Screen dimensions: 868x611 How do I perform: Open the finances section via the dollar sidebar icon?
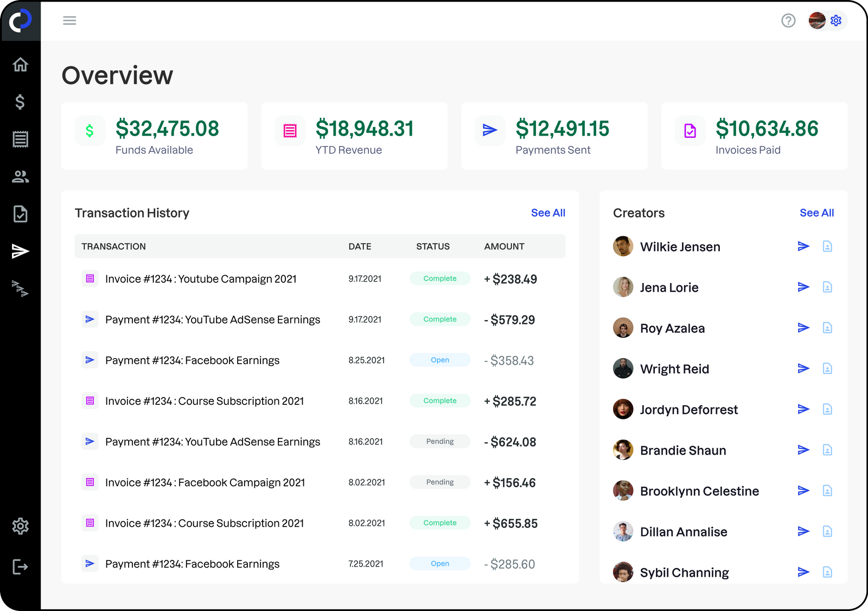[x=21, y=102]
